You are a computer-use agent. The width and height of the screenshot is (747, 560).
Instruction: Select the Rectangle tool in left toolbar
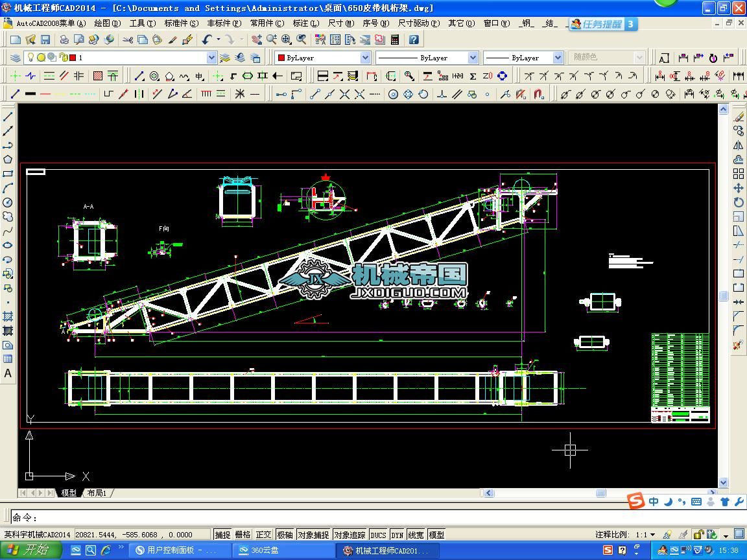coord(8,174)
